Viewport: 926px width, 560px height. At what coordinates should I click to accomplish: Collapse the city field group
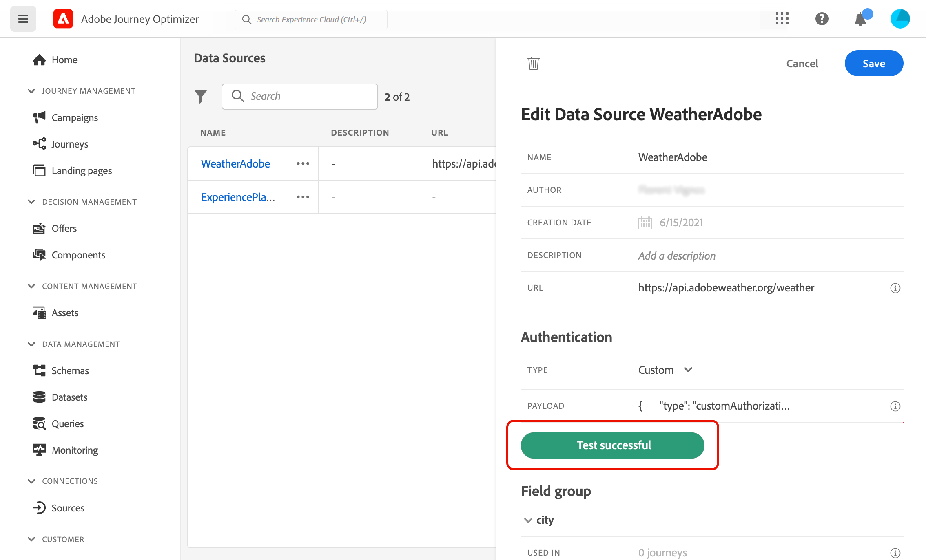(528, 520)
